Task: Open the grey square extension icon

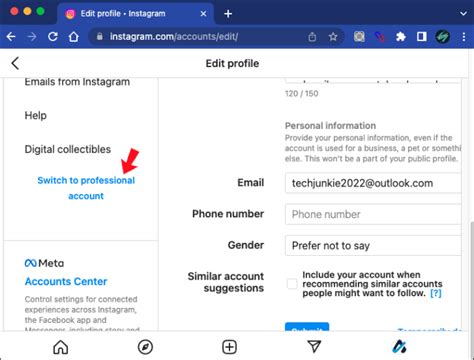Action: 359,36
